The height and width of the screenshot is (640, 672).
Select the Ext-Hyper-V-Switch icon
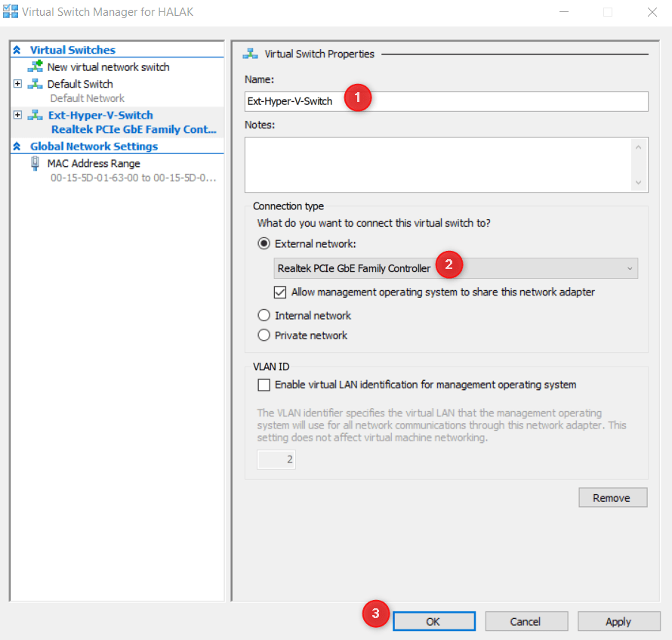point(37,115)
